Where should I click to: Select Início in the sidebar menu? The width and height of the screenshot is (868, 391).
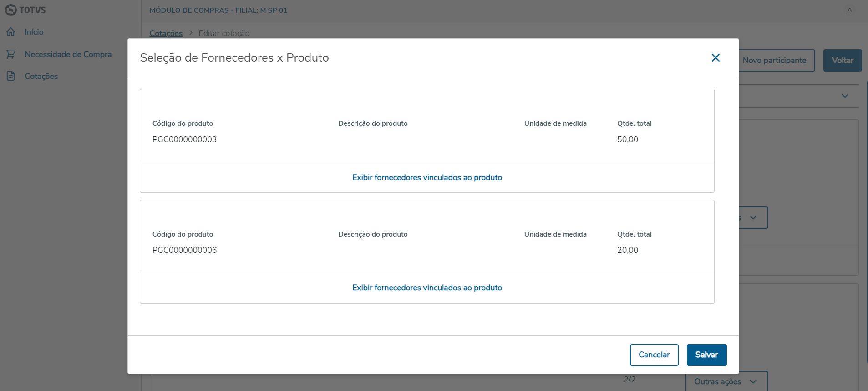[34, 32]
